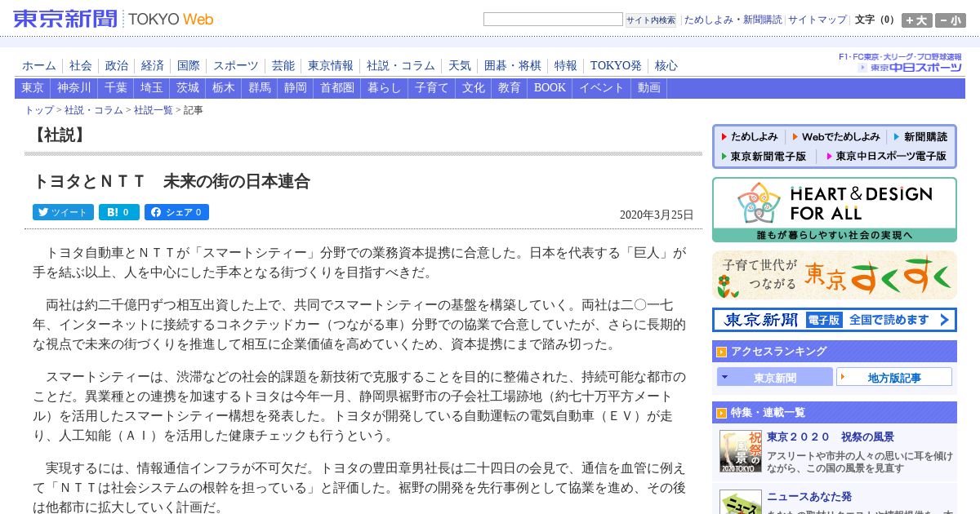Click トップ breadcrumb link

(x=39, y=110)
